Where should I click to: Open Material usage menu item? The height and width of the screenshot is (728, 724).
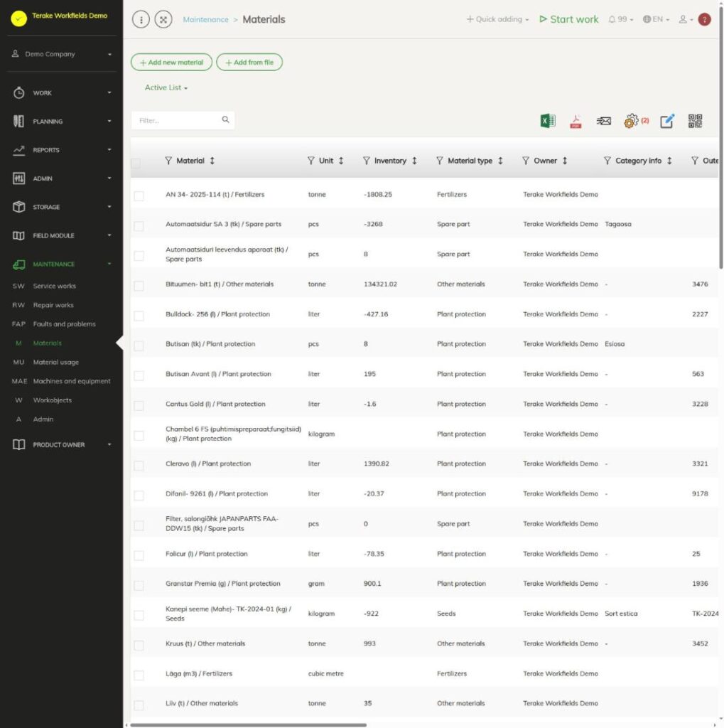coord(55,362)
